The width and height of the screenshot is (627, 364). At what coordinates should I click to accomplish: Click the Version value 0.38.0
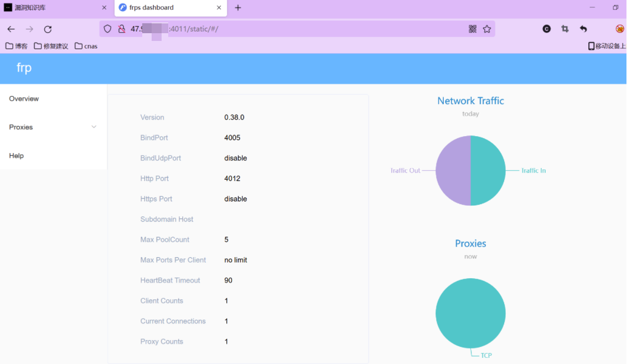234,117
